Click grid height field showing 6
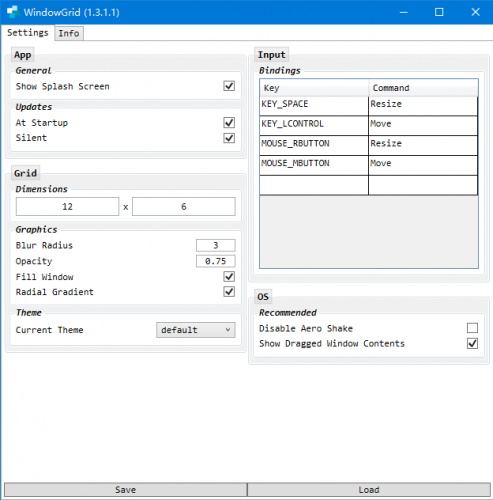 pyautogui.click(x=184, y=207)
